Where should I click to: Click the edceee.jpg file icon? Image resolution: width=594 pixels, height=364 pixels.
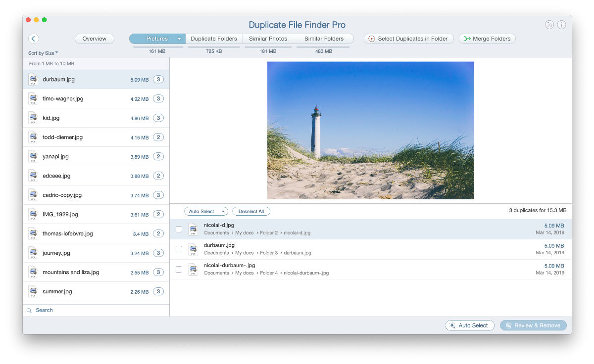(33, 176)
